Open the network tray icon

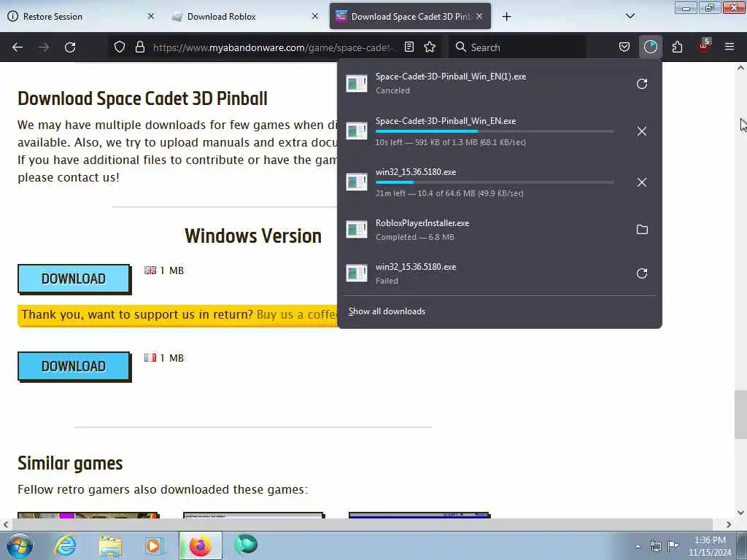[656, 546]
